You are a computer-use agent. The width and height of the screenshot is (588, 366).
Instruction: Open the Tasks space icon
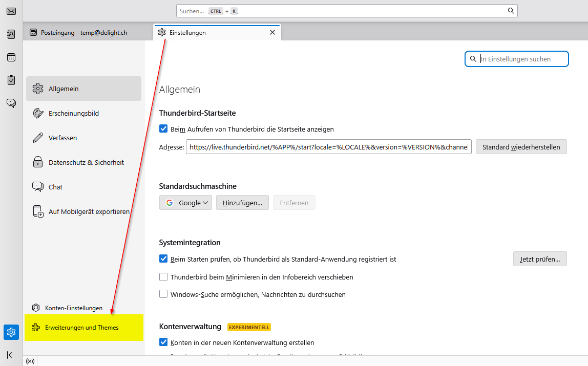pos(11,80)
